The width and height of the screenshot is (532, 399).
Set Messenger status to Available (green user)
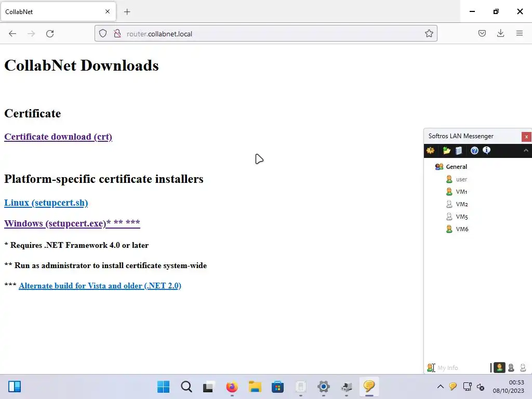coord(499,367)
